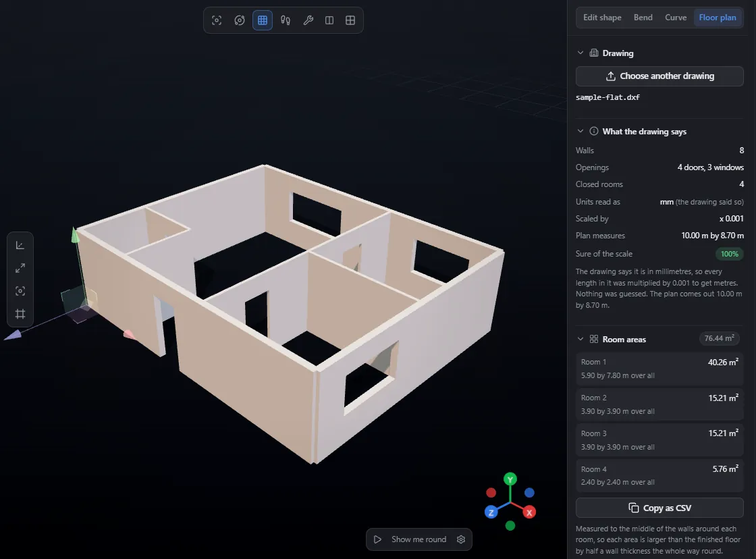Image resolution: width=756 pixels, height=559 pixels.
Task: Click the 5.76 m² Room 4 area value
Action: click(725, 469)
